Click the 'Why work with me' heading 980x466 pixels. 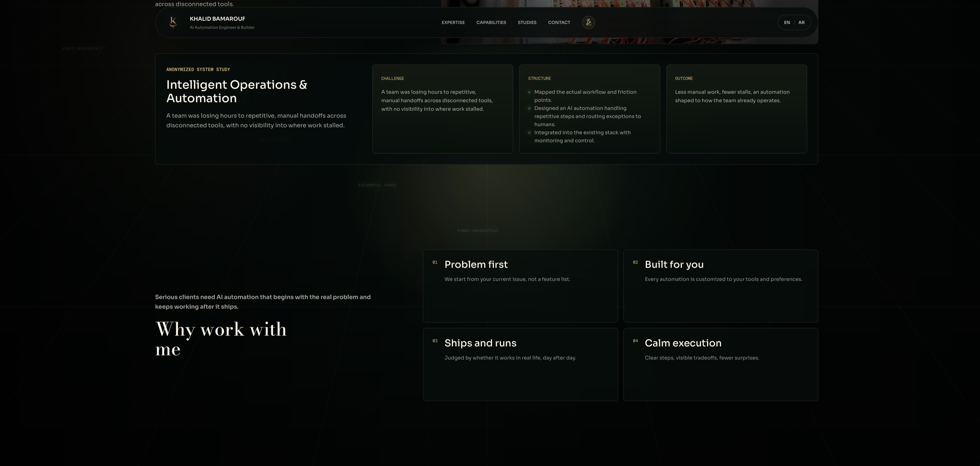pos(220,339)
